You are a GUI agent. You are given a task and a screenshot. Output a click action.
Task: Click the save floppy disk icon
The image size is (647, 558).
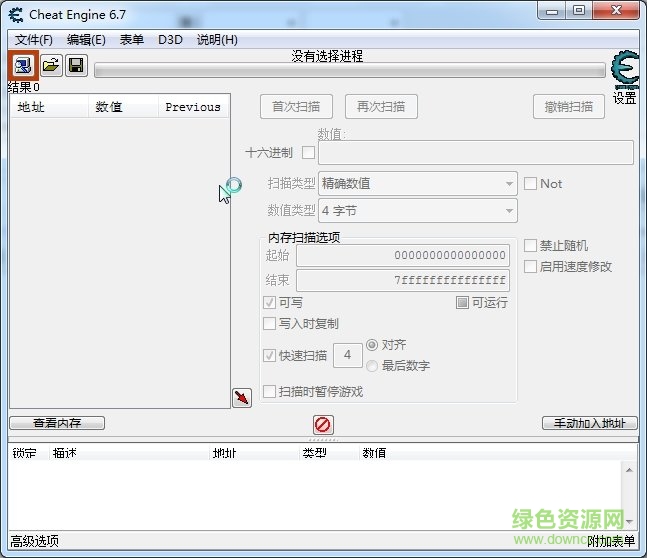76,65
